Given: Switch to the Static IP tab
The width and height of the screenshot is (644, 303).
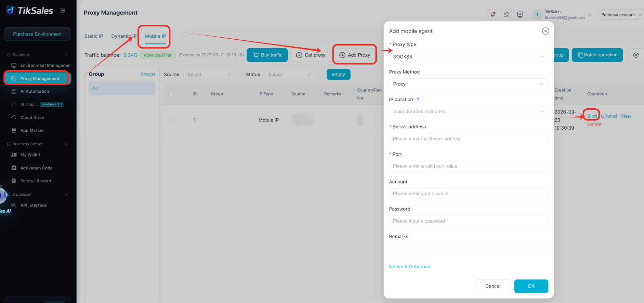Looking at the screenshot, I should pos(94,36).
